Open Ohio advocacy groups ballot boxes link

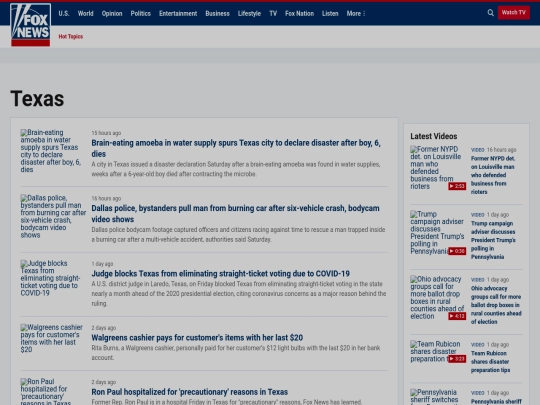click(496, 305)
